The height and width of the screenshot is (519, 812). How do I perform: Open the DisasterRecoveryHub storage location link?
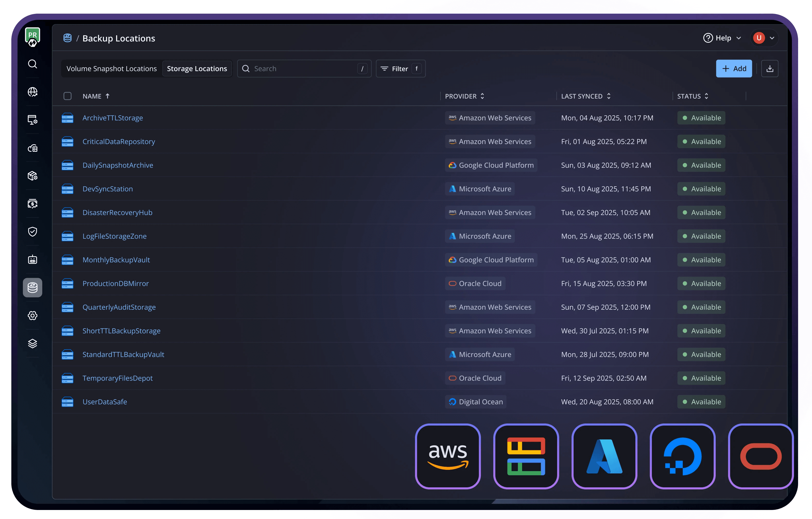point(117,213)
